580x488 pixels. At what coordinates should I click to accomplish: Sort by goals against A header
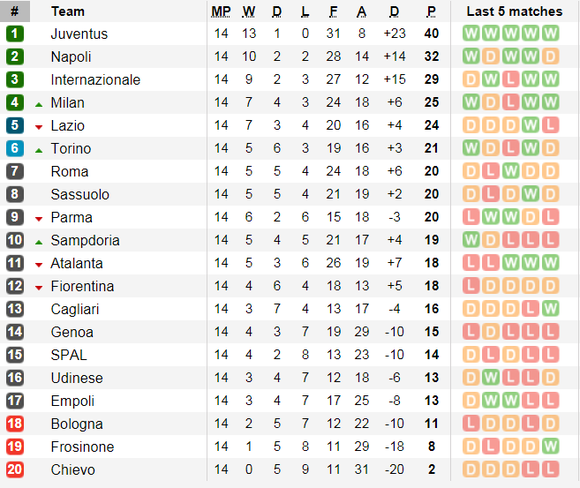(361, 11)
